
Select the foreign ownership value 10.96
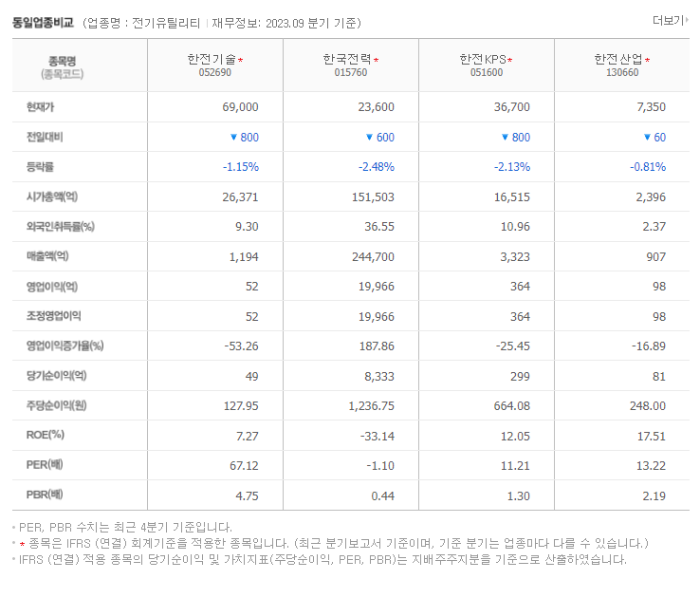[515, 227]
